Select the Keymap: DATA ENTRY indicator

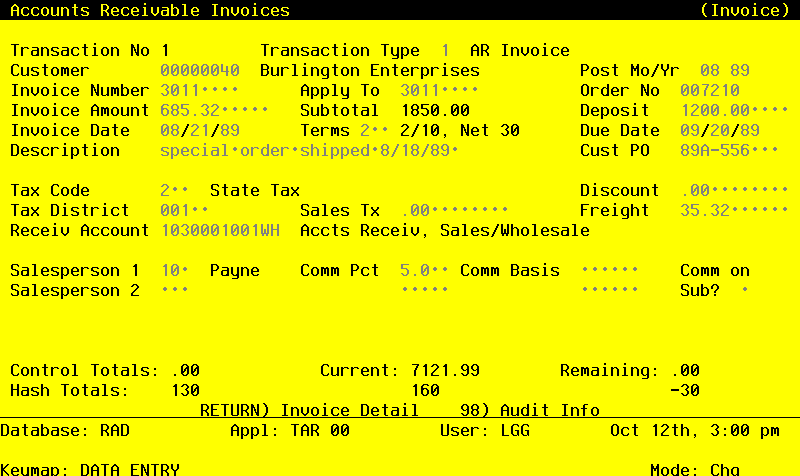(x=90, y=470)
